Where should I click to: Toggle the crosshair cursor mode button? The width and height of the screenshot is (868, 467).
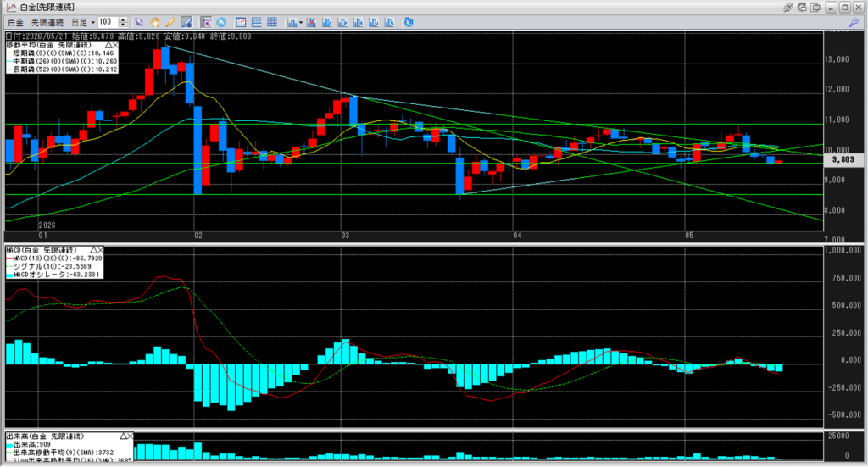(x=206, y=23)
